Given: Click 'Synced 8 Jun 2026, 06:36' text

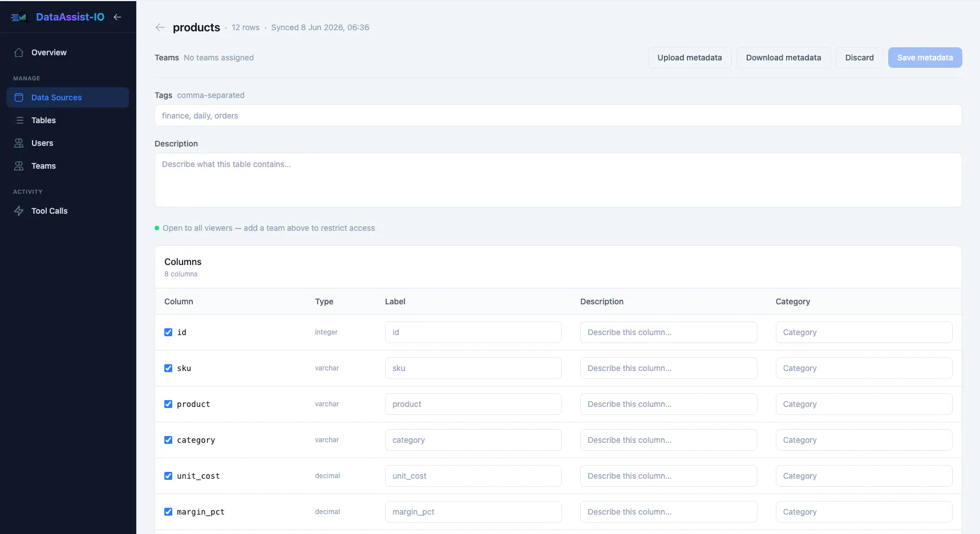Looking at the screenshot, I should click(320, 27).
